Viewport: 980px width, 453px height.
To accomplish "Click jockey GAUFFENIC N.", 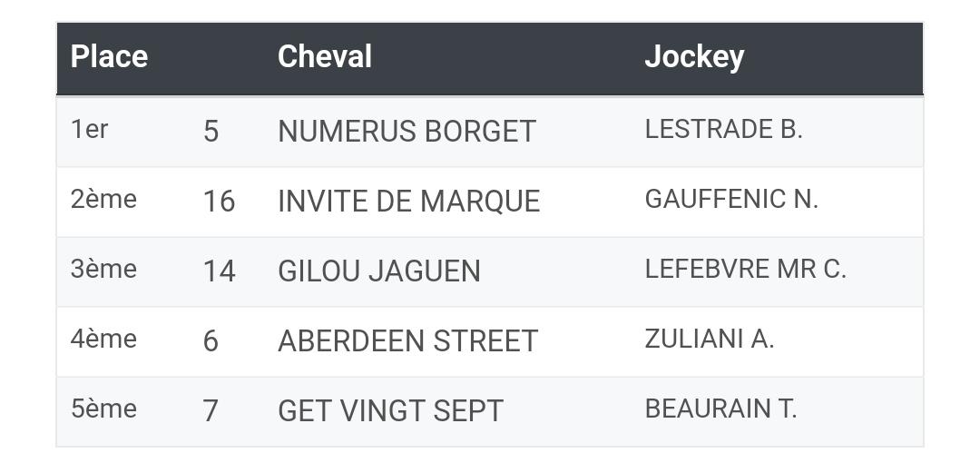I will click(731, 200).
